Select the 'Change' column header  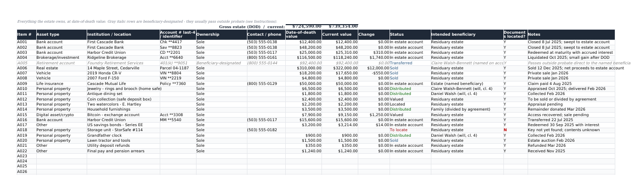[373, 34]
